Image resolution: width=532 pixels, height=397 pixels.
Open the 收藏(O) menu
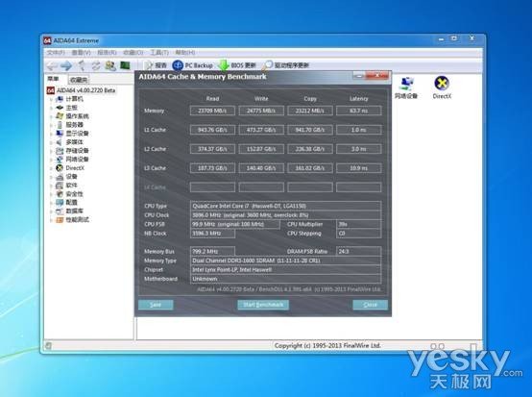(x=133, y=52)
